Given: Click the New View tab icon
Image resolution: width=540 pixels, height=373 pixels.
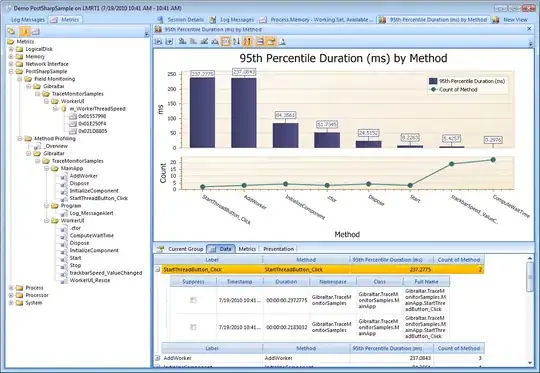Looking at the screenshot, I should coord(496,20).
